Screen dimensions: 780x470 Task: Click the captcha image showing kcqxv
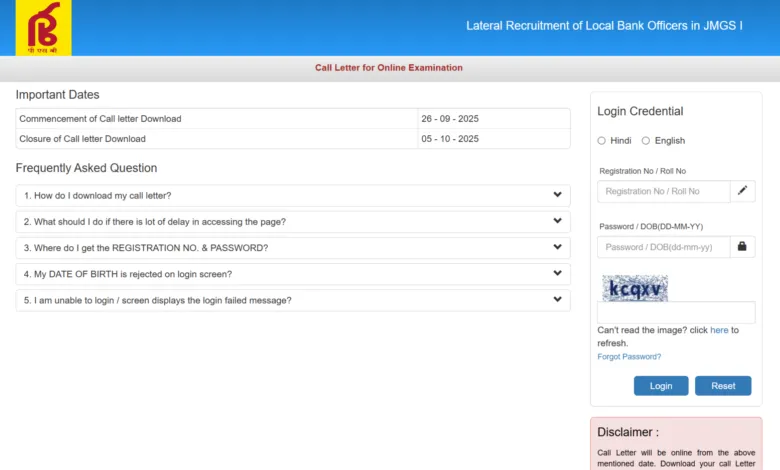[x=634, y=288]
